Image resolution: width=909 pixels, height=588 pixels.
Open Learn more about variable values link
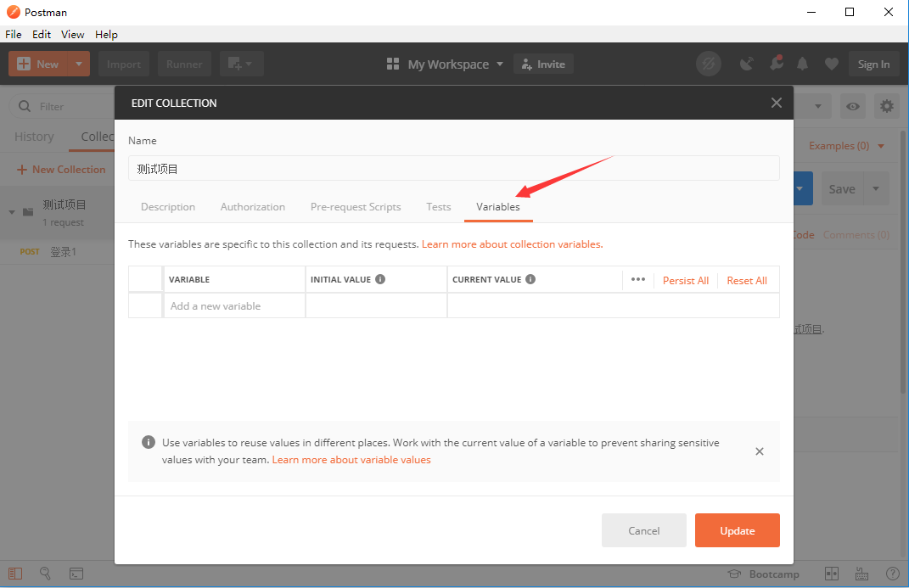pyautogui.click(x=351, y=459)
